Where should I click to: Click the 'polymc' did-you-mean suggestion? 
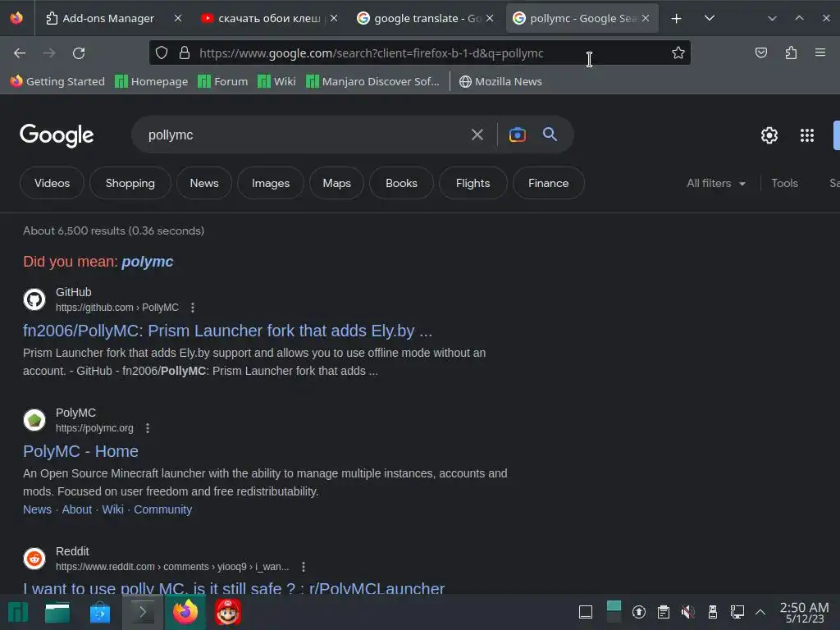148,262
